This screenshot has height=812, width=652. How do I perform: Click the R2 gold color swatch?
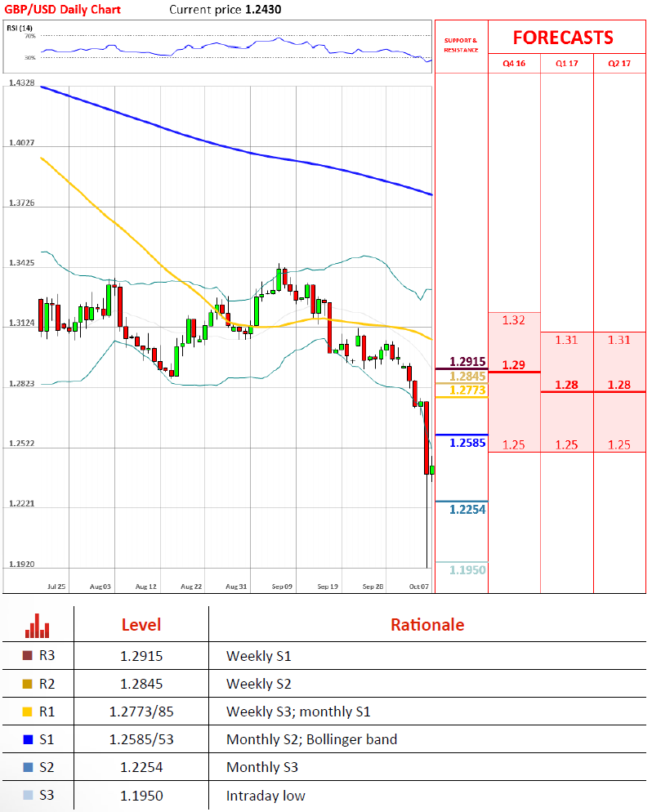coord(28,684)
